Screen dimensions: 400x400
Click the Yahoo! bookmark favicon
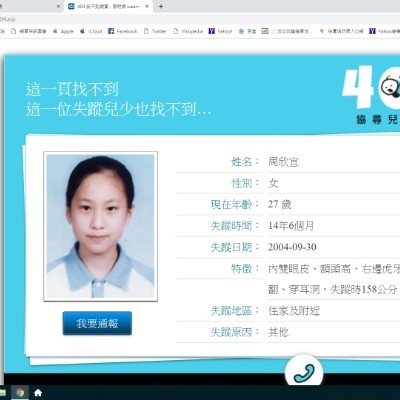pyautogui.click(x=212, y=31)
